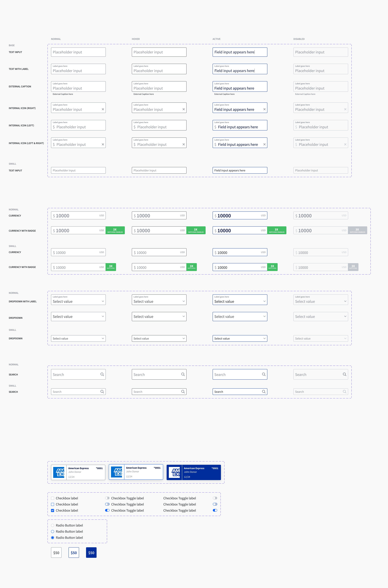
Task: Open Normal-state Dropdown With Label select
Action: [78, 300]
